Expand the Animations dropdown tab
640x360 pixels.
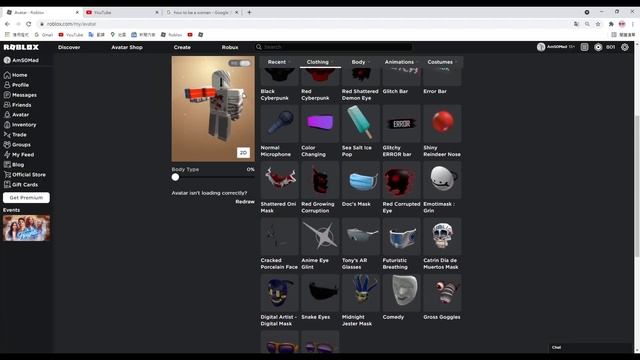402,62
